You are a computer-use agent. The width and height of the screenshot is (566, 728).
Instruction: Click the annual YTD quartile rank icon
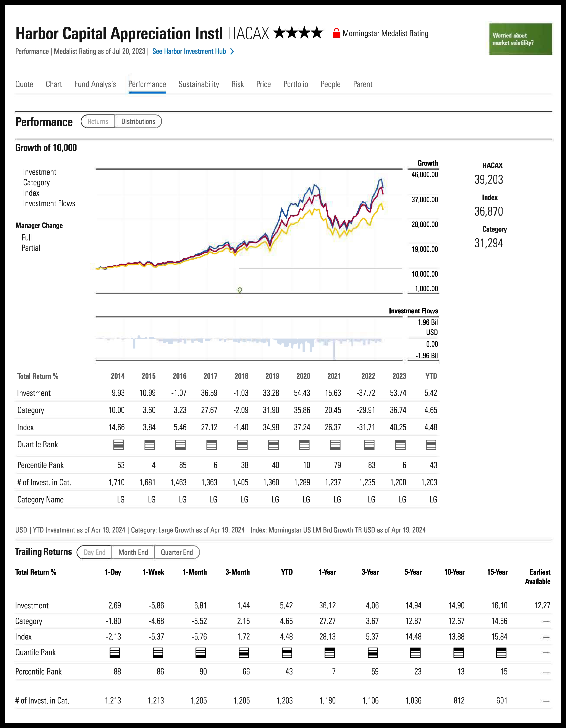coord(431,445)
